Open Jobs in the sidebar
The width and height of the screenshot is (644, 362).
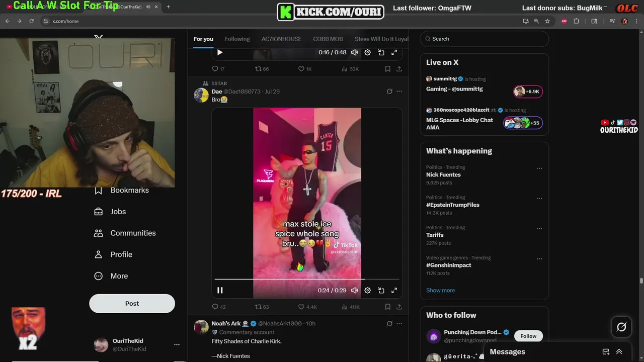(x=111, y=212)
